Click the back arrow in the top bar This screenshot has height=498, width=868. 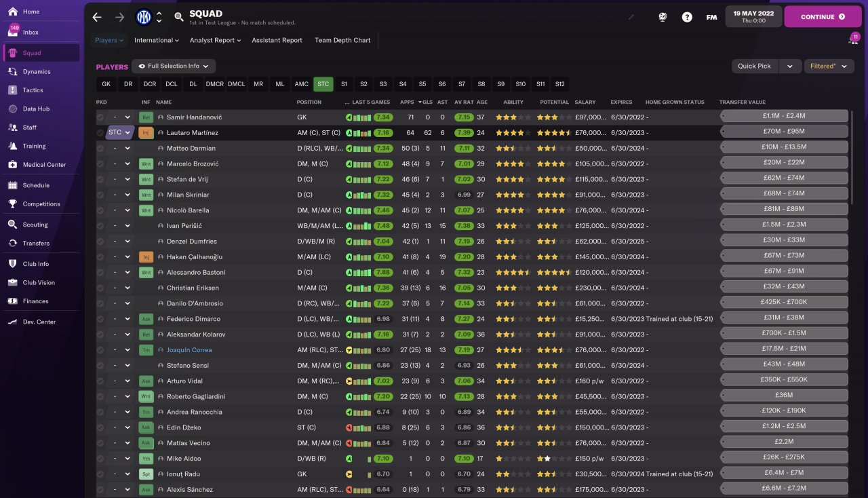click(97, 17)
